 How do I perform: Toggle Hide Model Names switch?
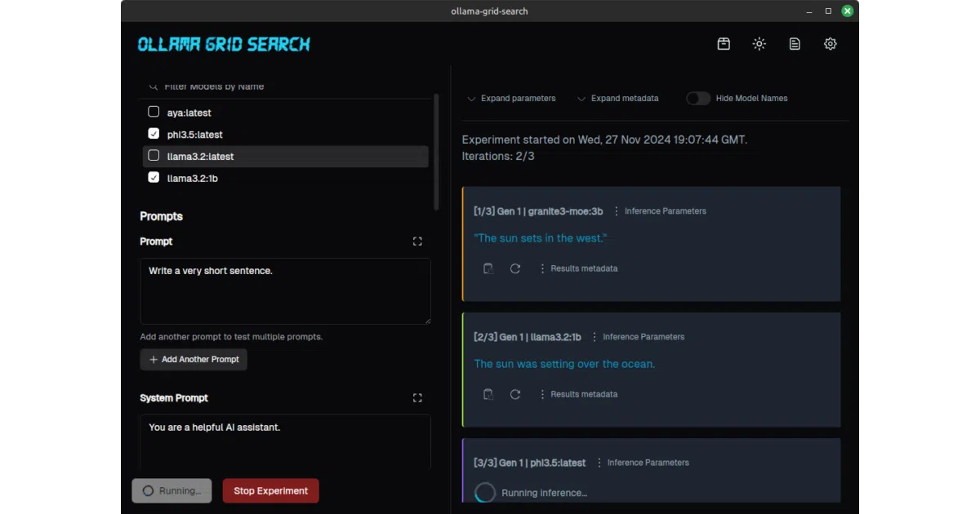click(697, 98)
